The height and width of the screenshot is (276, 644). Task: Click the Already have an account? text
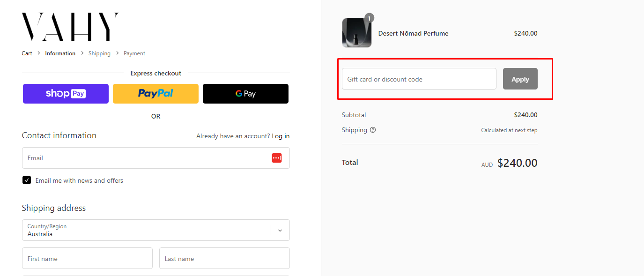pos(233,136)
